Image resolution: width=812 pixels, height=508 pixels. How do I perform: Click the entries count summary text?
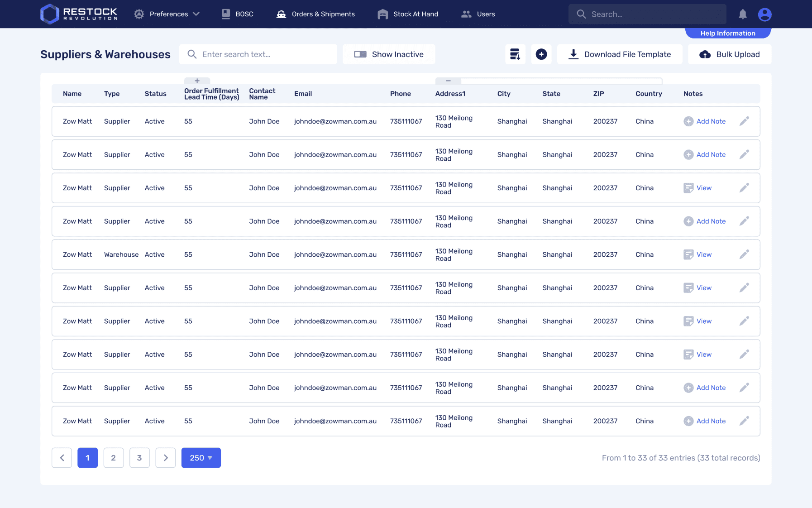click(681, 458)
